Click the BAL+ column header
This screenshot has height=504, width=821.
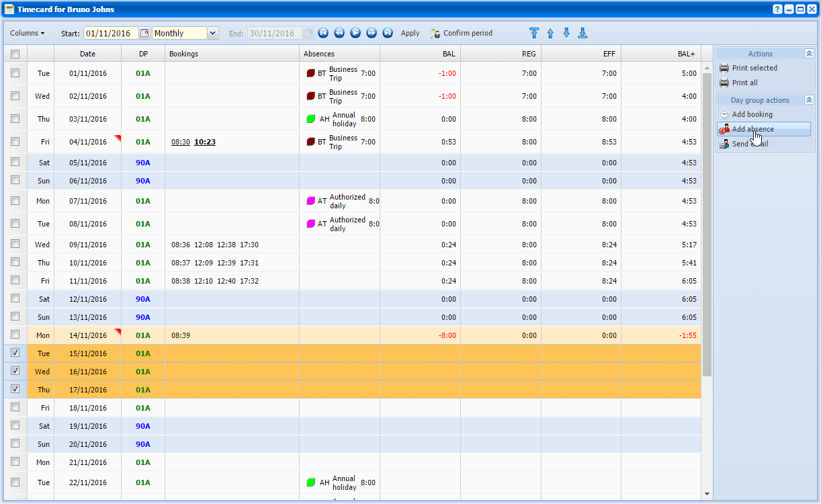pyautogui.click(x=685, y=54)
